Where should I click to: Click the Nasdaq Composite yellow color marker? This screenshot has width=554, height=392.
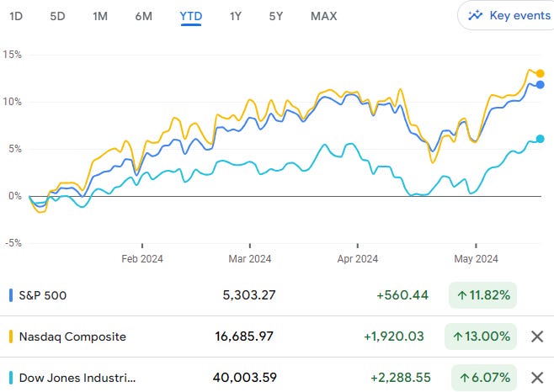click(x=11, y=336)
